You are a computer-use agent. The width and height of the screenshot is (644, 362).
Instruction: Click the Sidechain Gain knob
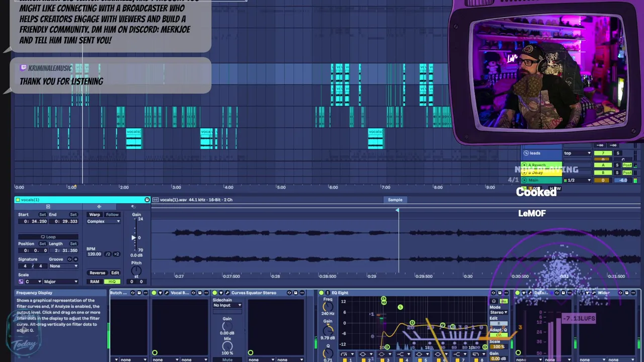click(x=227, y=326)
